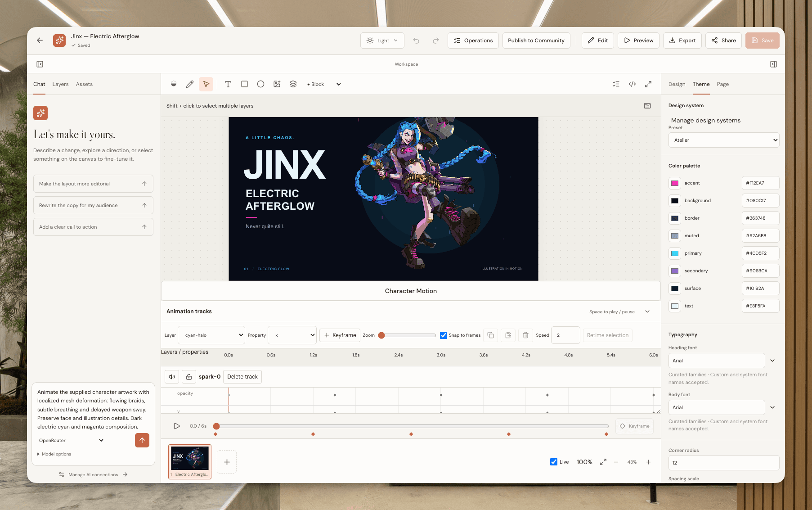Mute the spark-0 track
The width and height of the screenshot is (812, 510).
coord(172,377)
